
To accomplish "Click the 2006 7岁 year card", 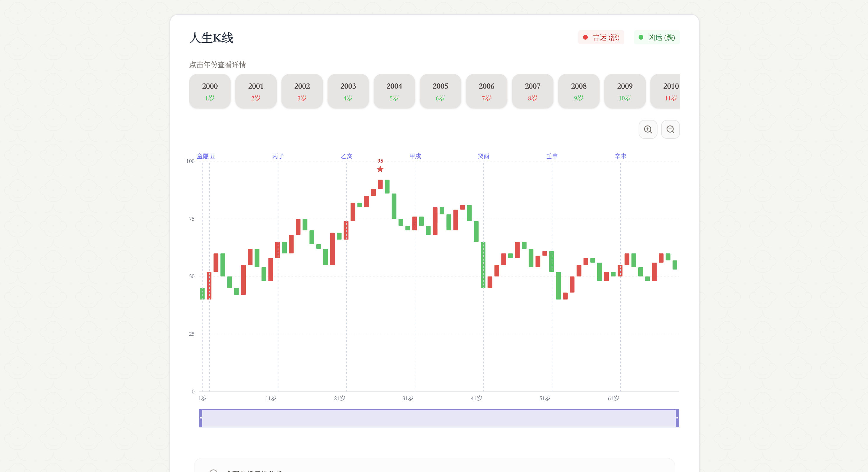I will pos(487,91).
